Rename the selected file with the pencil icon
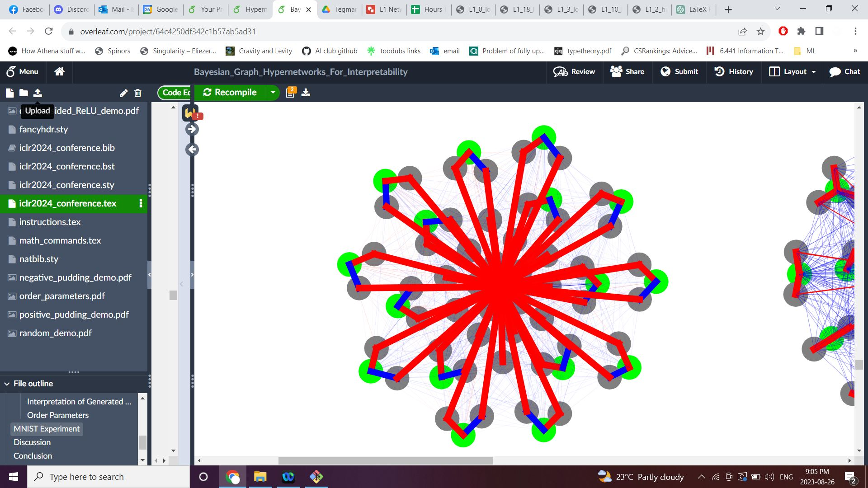868x488 pixels. tap(123, 93)
